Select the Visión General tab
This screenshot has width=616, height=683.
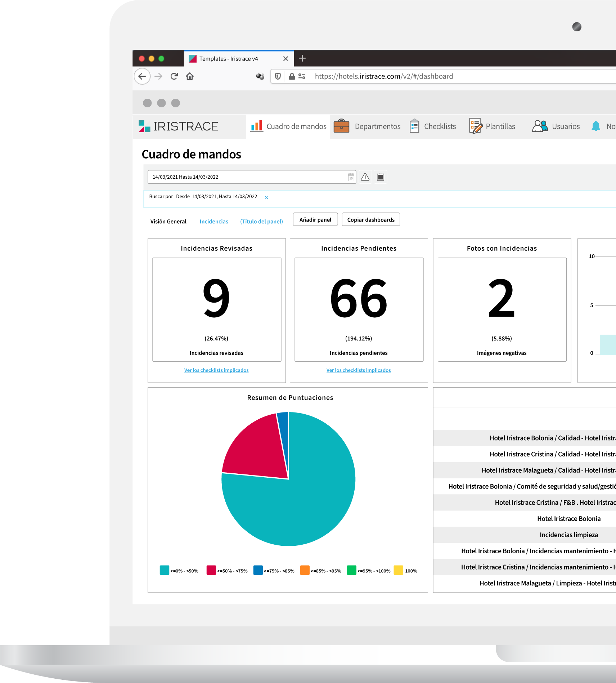click(168, 222)
